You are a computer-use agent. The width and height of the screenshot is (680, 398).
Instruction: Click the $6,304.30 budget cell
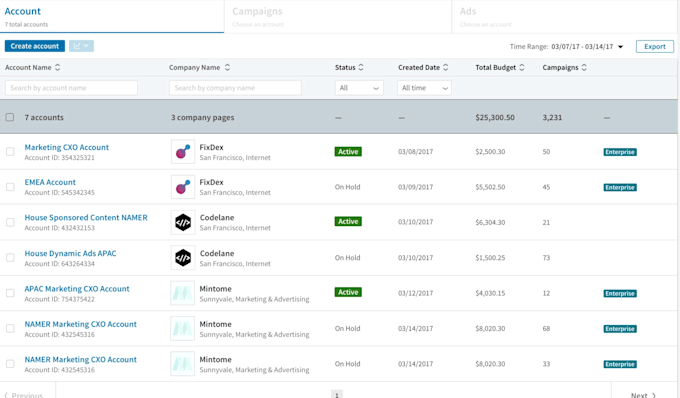490,222
